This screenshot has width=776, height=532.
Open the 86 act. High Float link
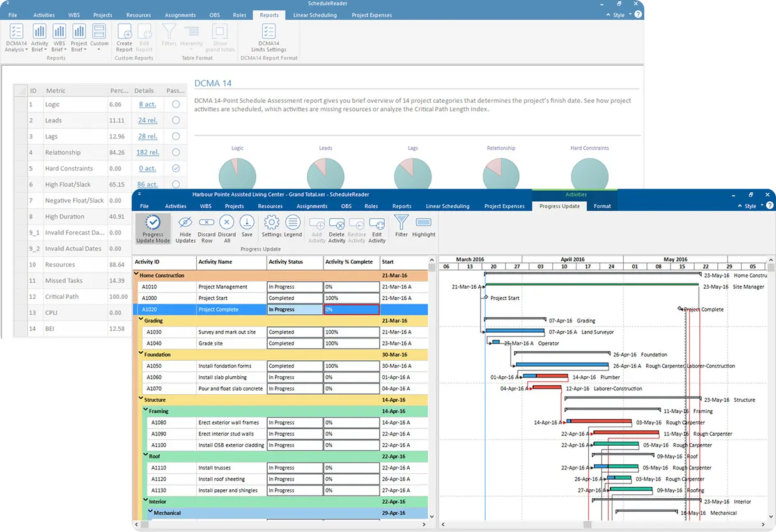[x=148, y=184]
